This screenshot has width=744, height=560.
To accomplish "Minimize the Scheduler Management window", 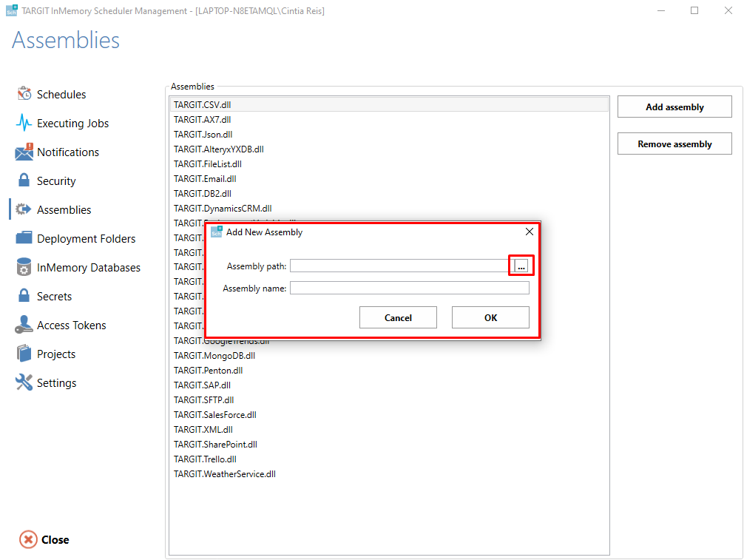I will [661, 10].
